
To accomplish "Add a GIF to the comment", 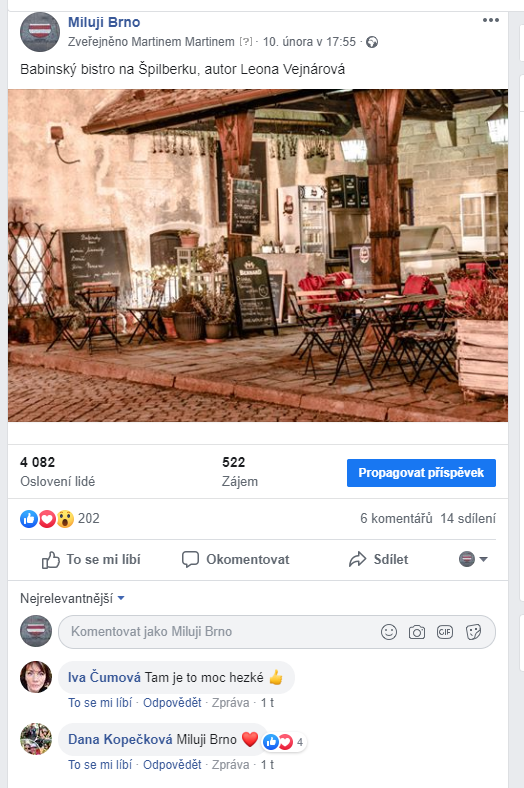I will [x=445, y=632].
